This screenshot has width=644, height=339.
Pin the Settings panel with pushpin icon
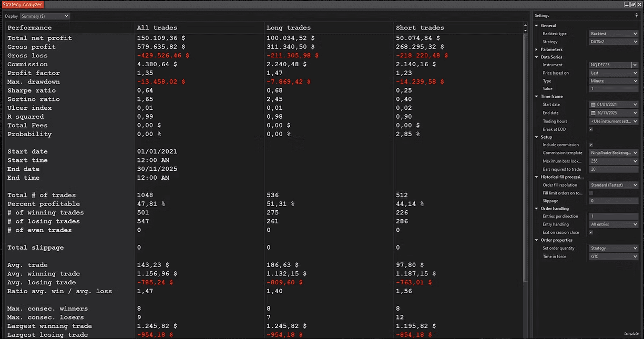637,16
